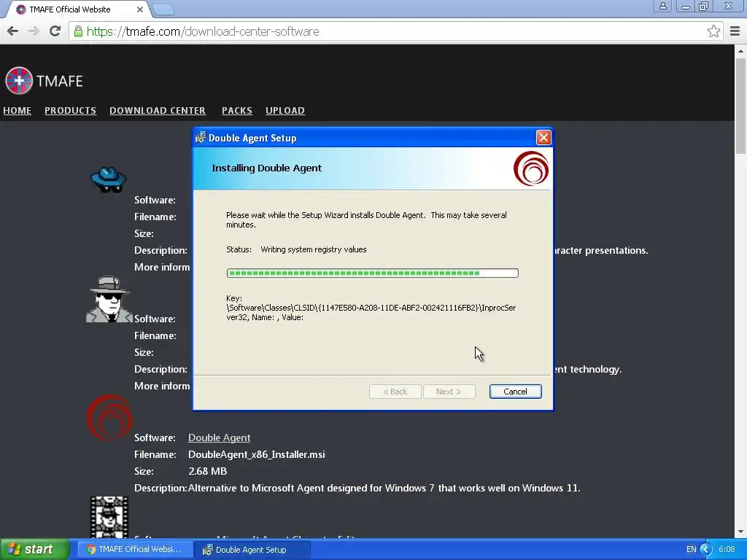Switch to TMAFE Official Website taskbar button
747x560 pixels.
(135, 549)
